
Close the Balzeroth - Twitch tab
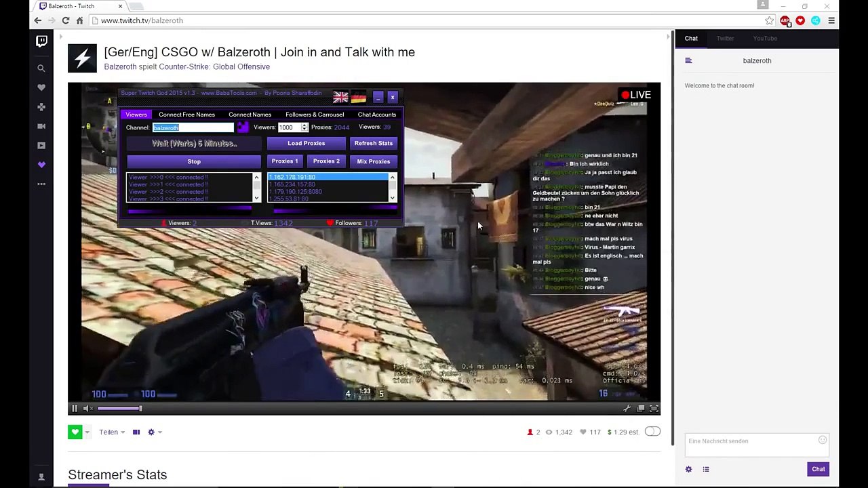tap(120, 6)
